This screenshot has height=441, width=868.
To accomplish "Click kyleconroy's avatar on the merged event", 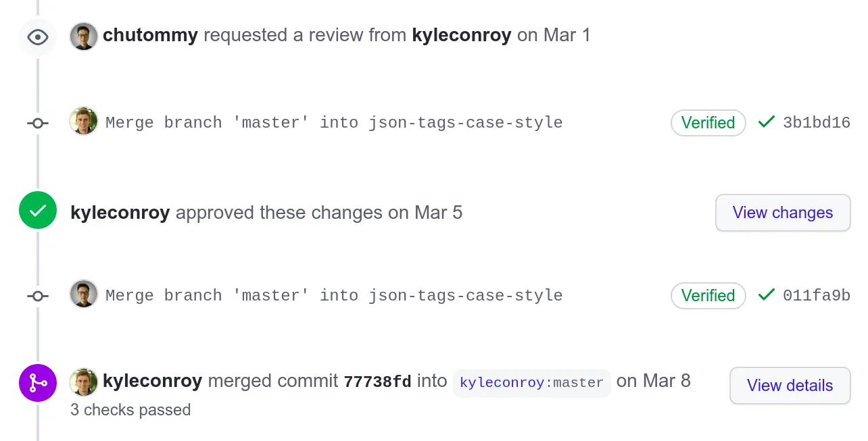I will pyautogui.click(x=84, y=382).
